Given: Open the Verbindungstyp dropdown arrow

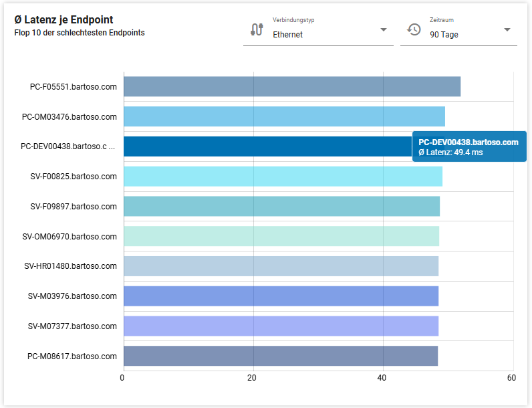Looking at the screenshot, I should click(x=383, y=30).
